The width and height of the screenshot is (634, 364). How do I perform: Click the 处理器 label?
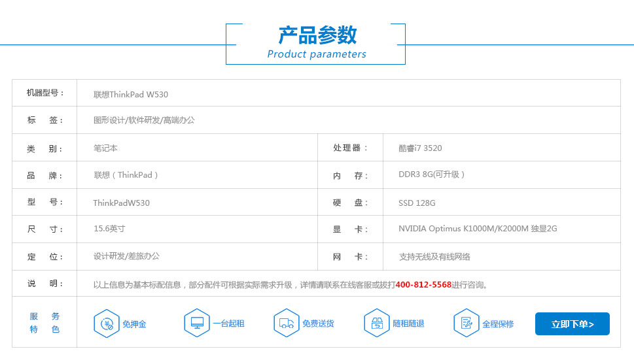coord(350,148)
